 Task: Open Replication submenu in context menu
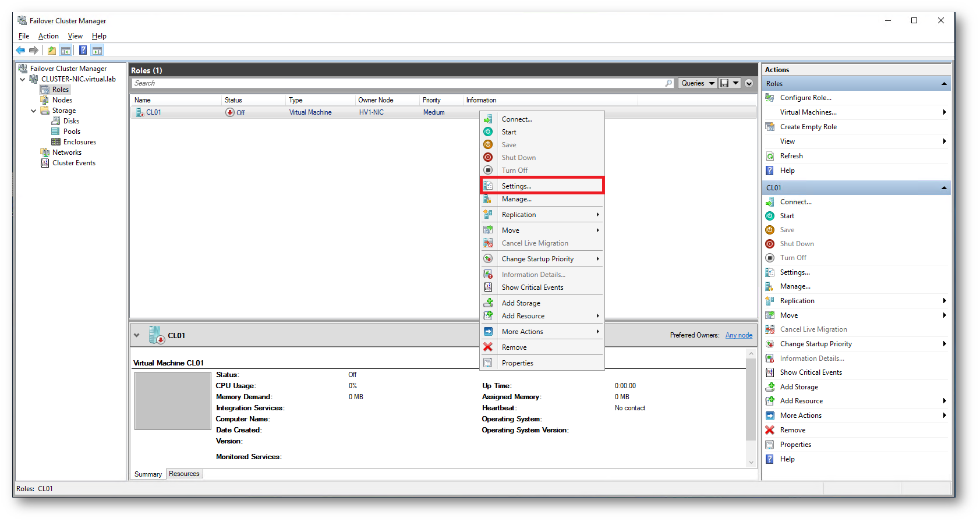542,215
